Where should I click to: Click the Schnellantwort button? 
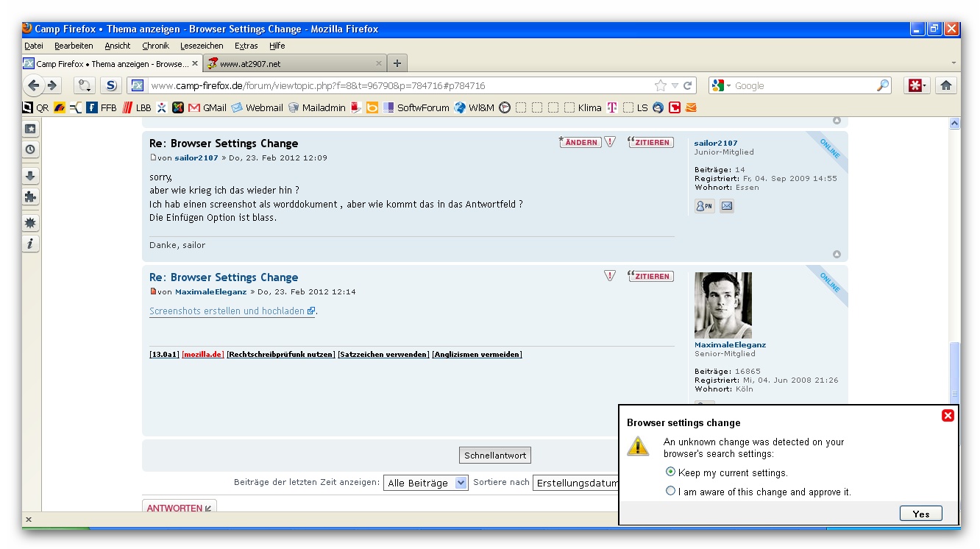(495, 455)
